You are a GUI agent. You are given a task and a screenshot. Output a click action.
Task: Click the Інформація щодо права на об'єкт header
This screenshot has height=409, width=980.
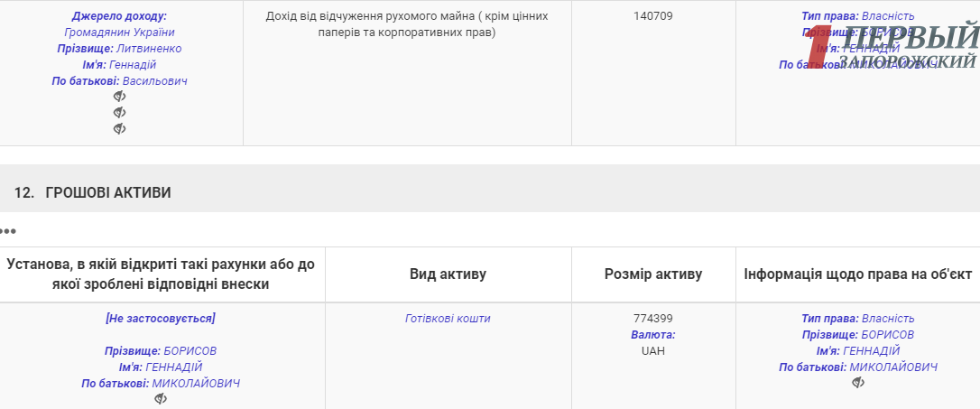pyautogui.click(x=857, y=274)
